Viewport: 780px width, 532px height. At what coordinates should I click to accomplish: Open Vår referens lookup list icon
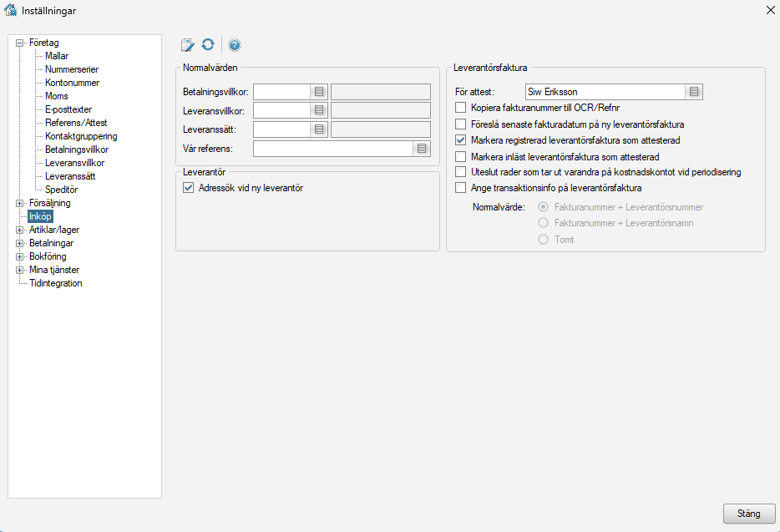click(x=422, y=149)
